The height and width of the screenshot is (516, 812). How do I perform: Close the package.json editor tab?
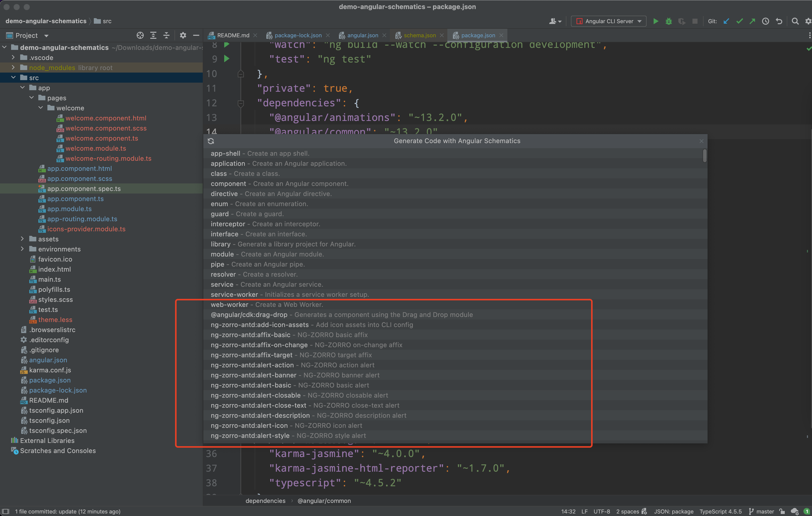[x=501, y=35]
